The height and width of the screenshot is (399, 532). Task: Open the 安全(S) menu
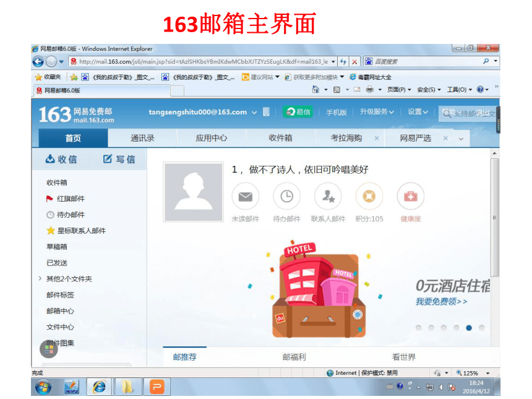coord(429,90)
